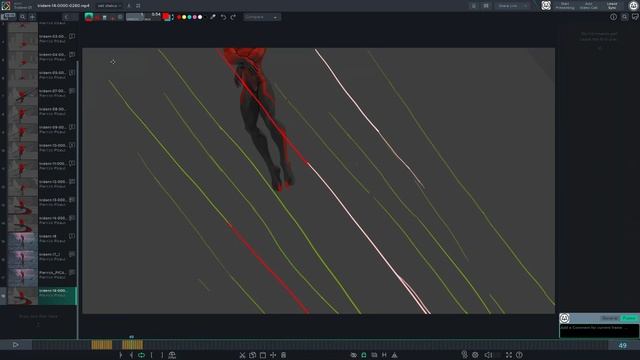The height and width of the screenshot is (360, 640).
Task: Switch to list view icon in header
Action: point(473,6)
